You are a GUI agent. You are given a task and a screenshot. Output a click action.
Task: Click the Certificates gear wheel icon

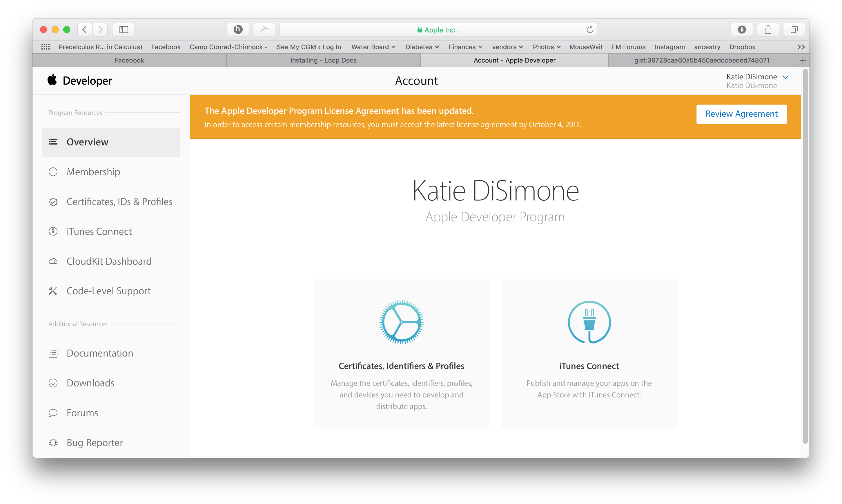(x=402, y=322)
